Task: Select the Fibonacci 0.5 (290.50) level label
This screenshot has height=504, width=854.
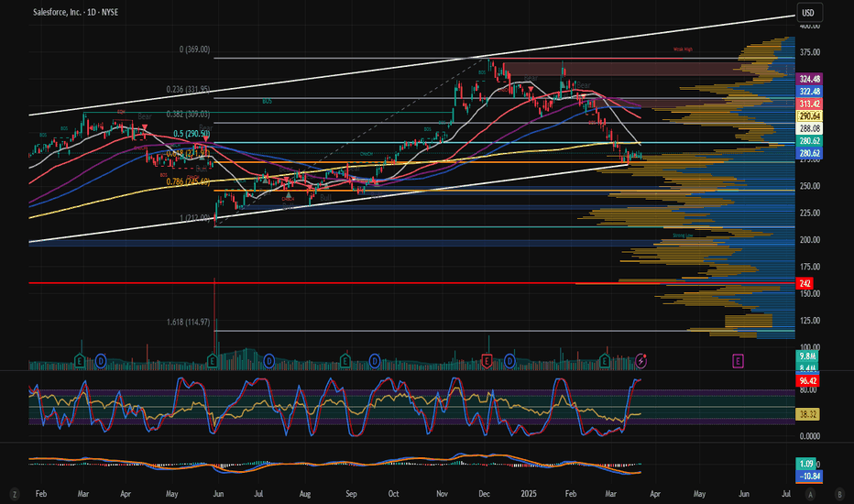Action: tap(192, 134)
